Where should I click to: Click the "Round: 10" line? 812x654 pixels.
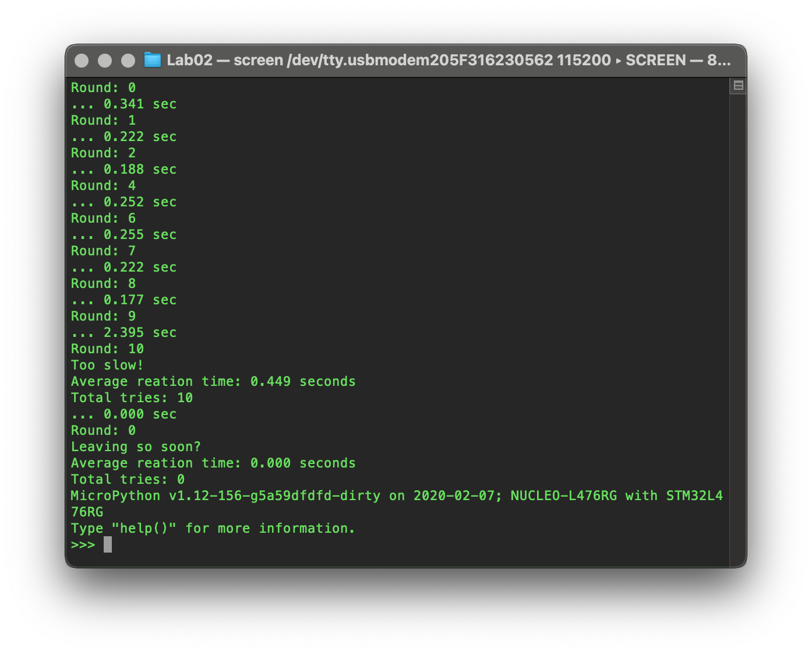[107, 349]
